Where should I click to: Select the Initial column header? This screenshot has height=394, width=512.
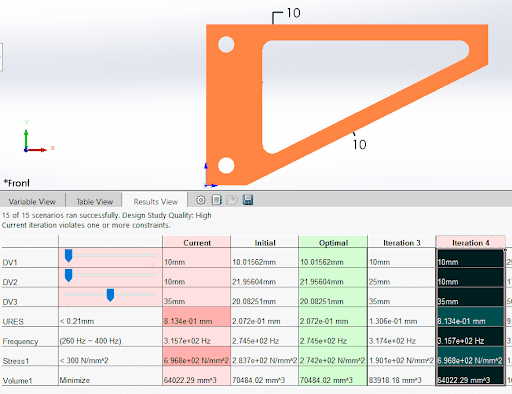(x=265, y=243)
